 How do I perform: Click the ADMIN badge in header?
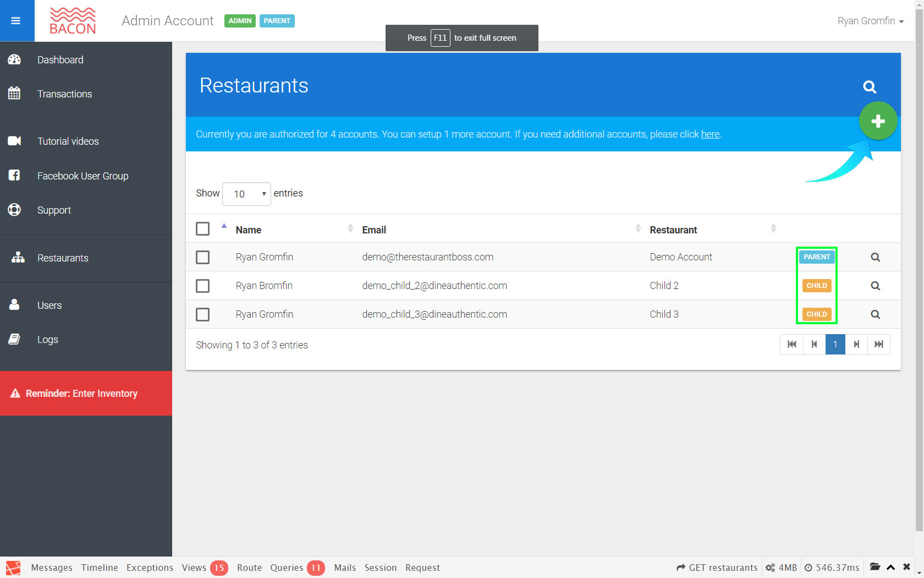coord(240,21)
